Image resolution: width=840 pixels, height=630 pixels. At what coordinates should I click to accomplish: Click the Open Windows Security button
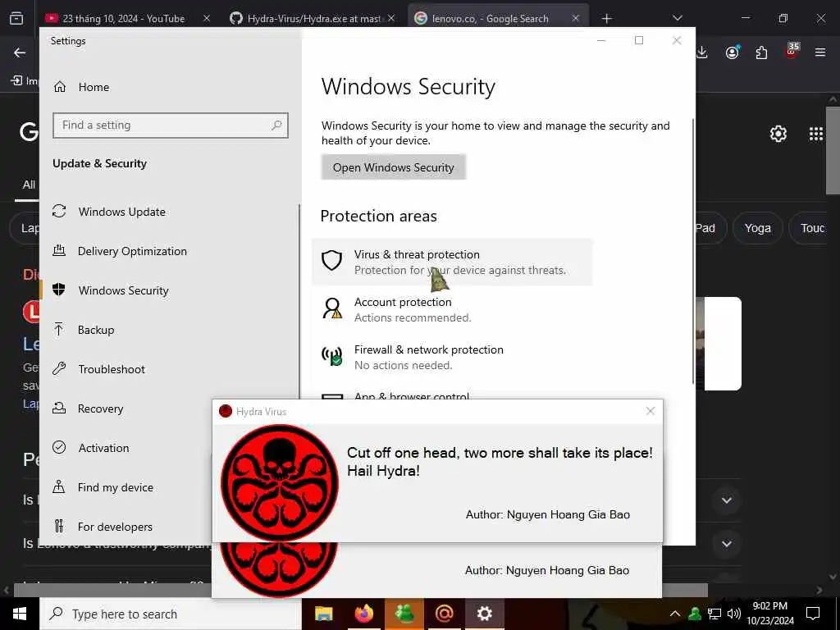pyautogui.click(x=393, y=167)
